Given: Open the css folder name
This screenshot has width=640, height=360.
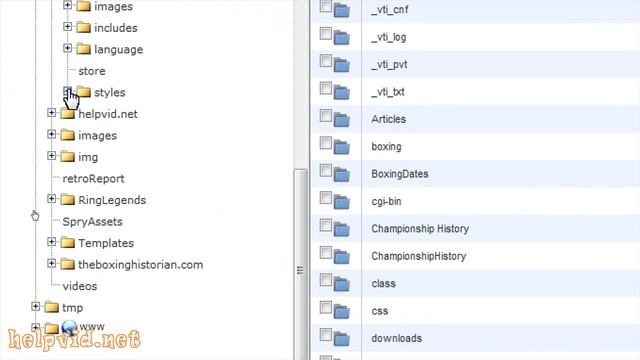Looking at the screenshot, I should point(380,311).
